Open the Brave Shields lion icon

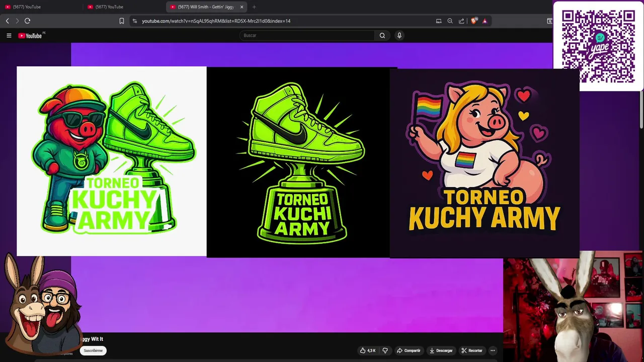(473, 21)
